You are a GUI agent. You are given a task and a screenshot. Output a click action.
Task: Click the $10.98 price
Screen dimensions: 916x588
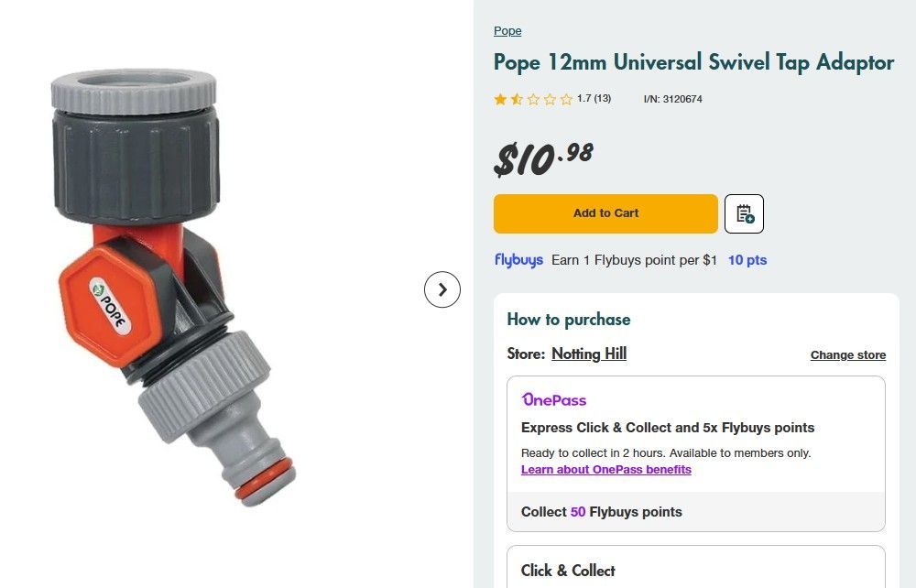[x=543, y=158]
